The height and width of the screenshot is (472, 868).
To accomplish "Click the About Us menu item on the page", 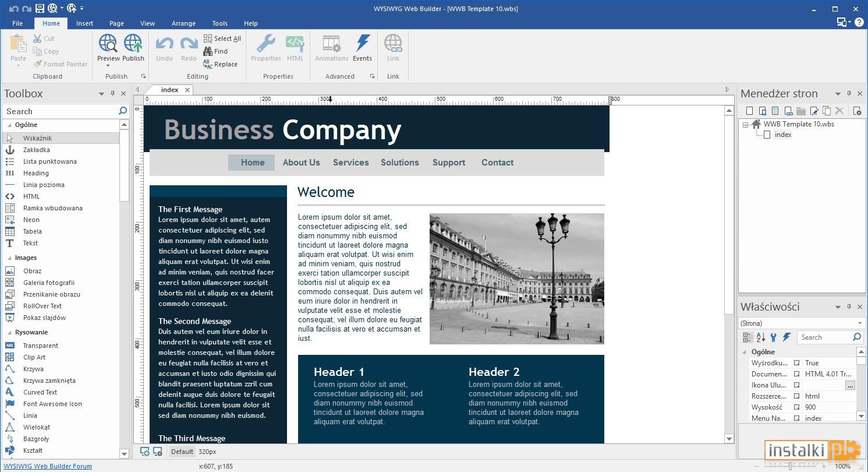I will click(x=301, y=163).
